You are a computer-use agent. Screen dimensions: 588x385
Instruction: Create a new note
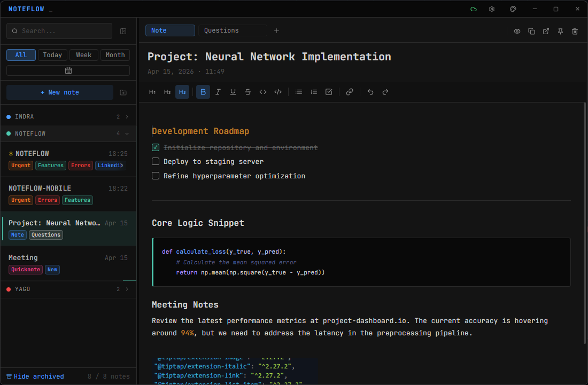[60, 92]
